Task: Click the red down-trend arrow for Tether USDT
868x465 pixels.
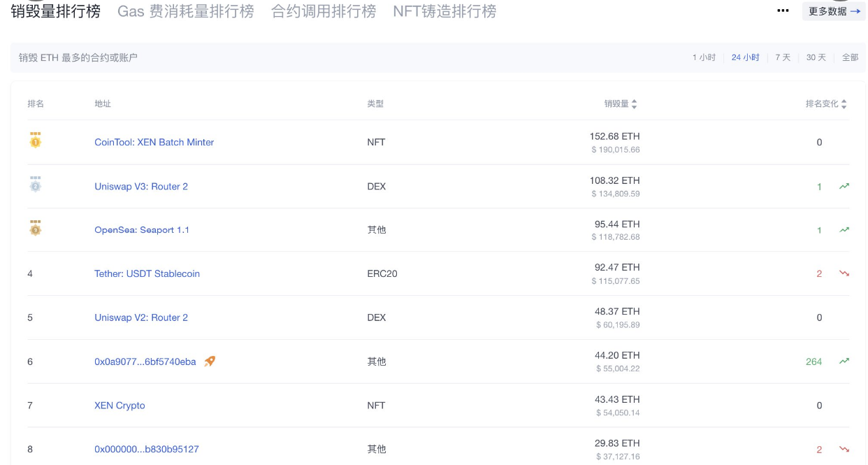Action: click(844, 273)
